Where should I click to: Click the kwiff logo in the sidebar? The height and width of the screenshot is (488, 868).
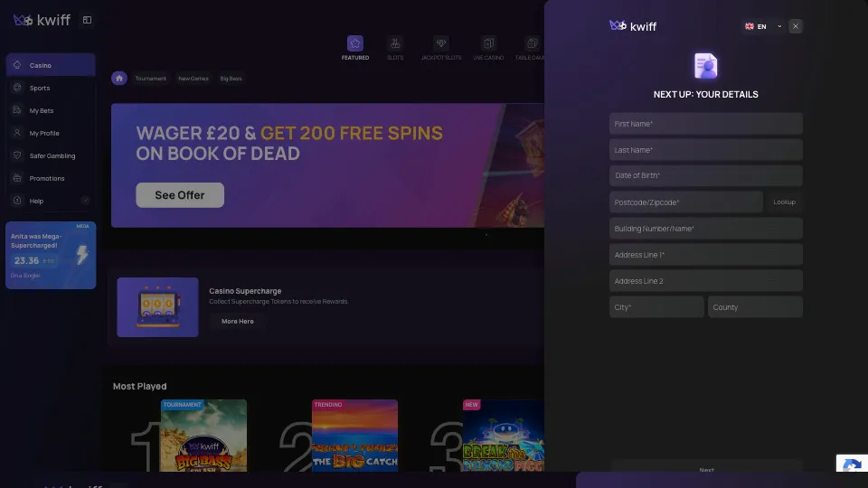click(x=42, y=21)
